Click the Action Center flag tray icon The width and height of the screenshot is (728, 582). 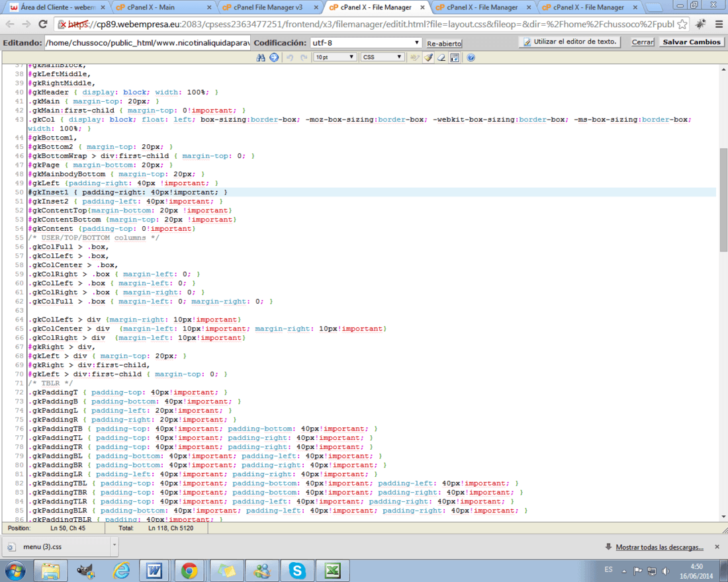click(638, 571)
